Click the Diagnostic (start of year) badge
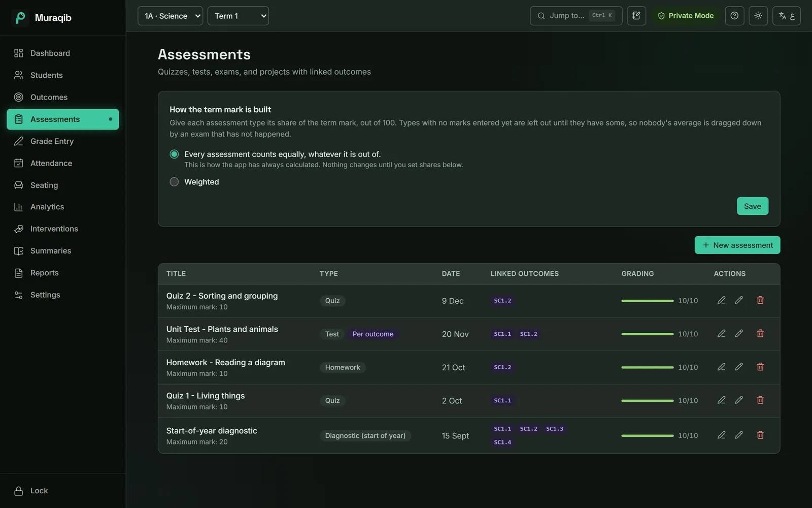The image size is (812, 508). [x=365, y=436]
